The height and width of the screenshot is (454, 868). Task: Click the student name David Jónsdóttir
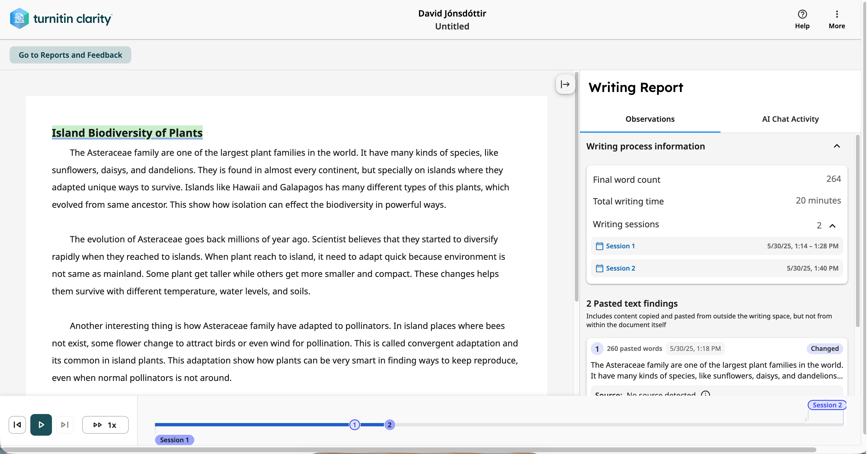coord(452,13)
